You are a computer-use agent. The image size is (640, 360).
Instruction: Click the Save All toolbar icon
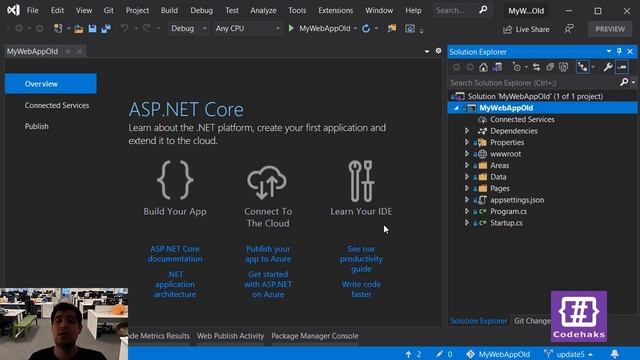(x=106, y=29)
